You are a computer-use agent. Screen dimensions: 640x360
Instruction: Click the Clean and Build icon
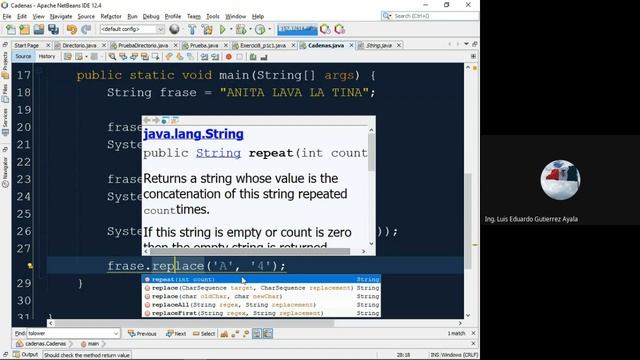(207, 29)
